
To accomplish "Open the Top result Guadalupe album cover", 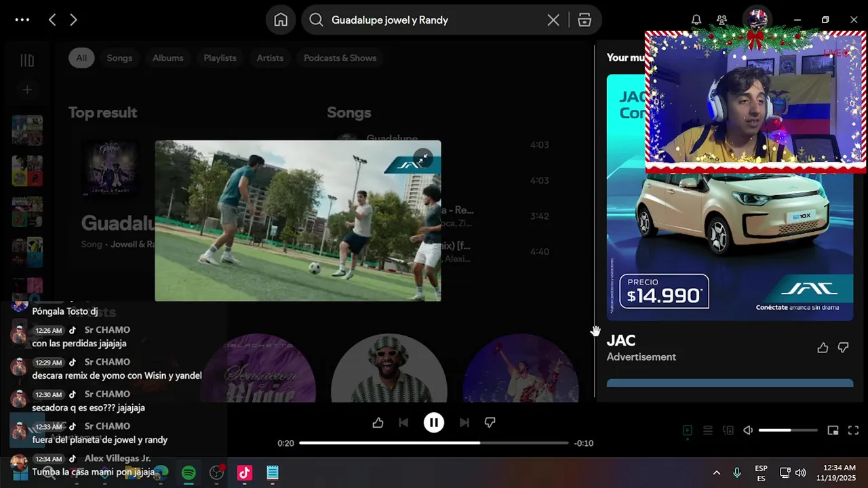I will pos(111,167).
